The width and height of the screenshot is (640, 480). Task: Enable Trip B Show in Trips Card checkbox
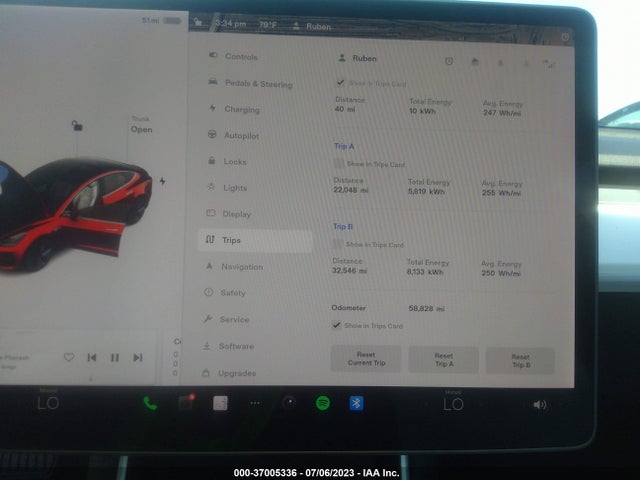point(338,244)
